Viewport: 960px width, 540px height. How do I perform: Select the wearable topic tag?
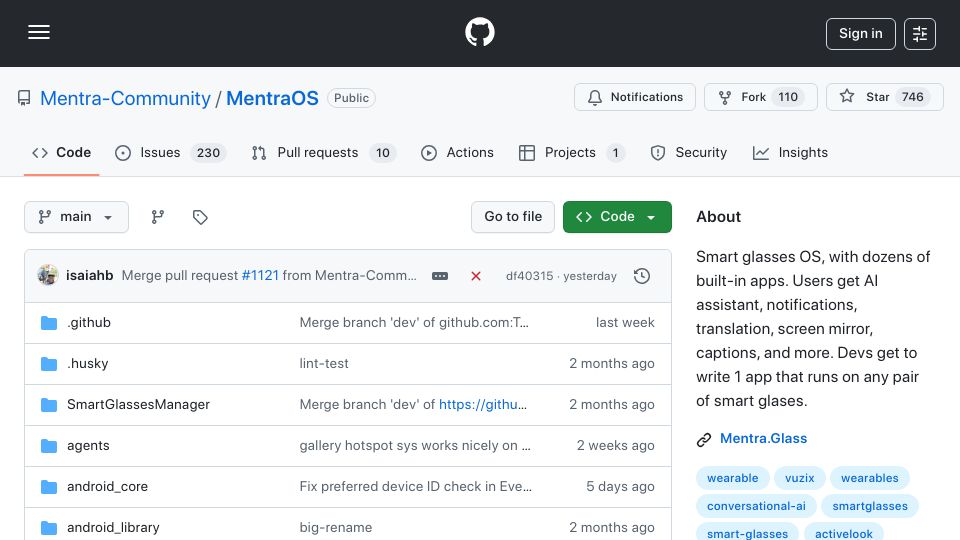coord(732,478)
